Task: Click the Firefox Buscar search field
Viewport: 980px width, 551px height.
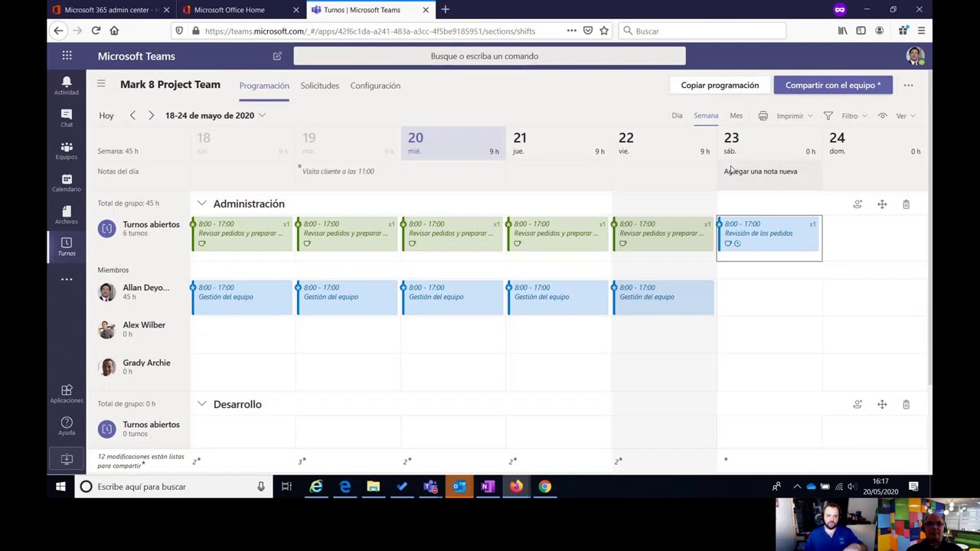Action: click(x=701, y=31)
